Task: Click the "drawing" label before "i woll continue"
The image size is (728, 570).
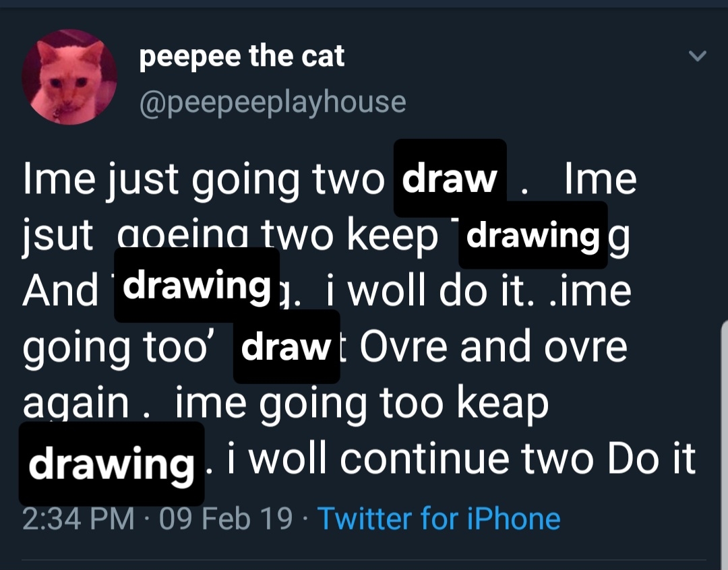Action: click(x=111, y=464)
